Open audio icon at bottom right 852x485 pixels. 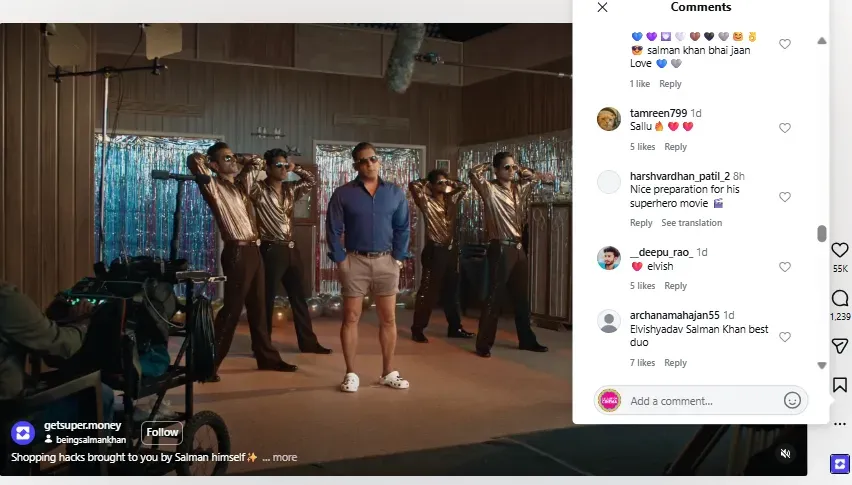pos(840,464)
